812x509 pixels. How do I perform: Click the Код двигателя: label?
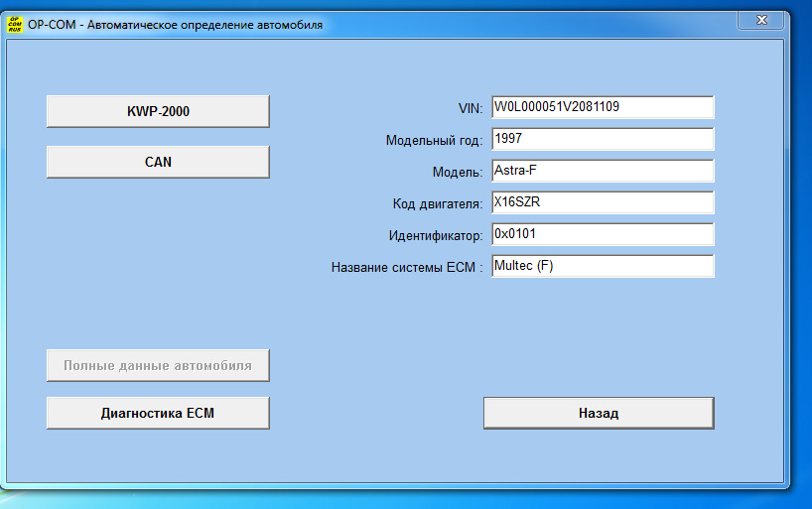pos(437,204)
